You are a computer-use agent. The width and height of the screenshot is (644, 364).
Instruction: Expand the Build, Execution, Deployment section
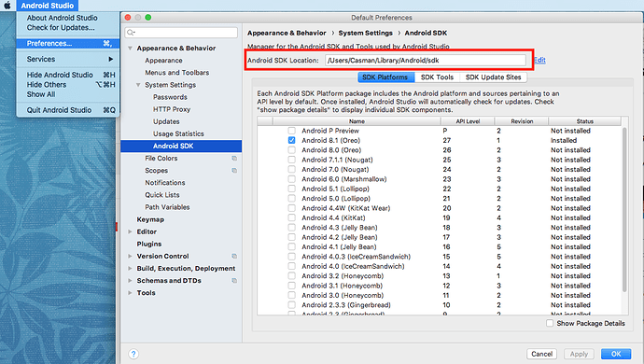coord(130,268)
